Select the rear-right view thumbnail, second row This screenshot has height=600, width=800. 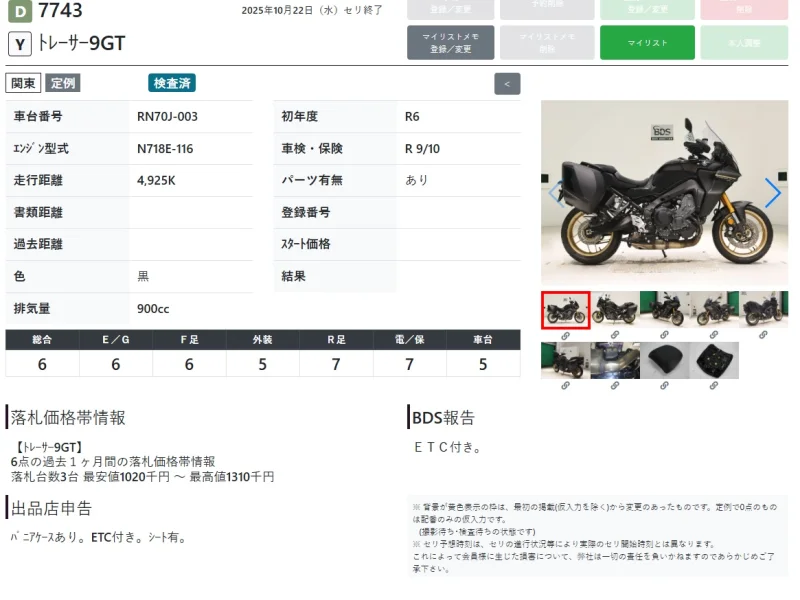(x=565, y=360)
